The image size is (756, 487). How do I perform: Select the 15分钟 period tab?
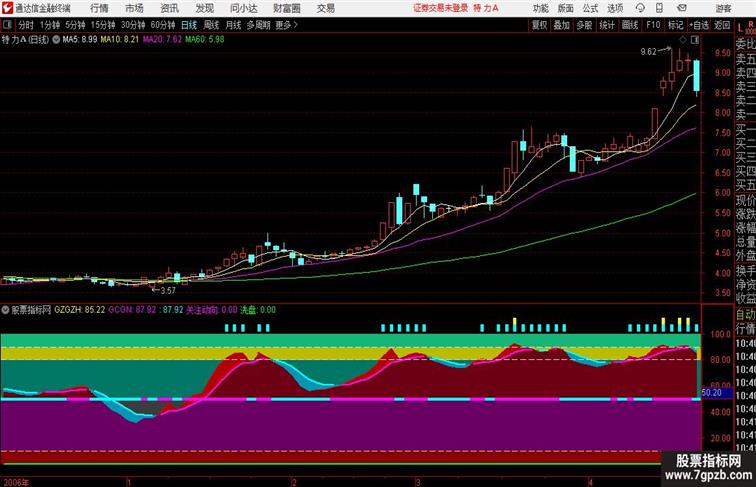click(x=103, y=25)
